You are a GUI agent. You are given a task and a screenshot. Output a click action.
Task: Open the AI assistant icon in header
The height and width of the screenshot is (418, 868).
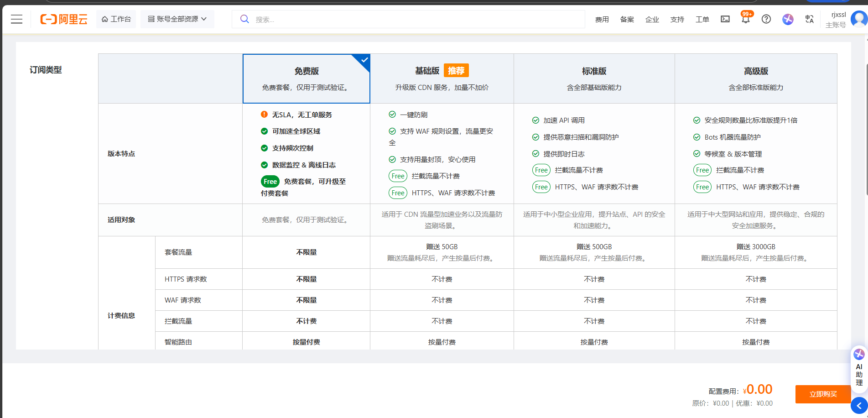[788, 19]
